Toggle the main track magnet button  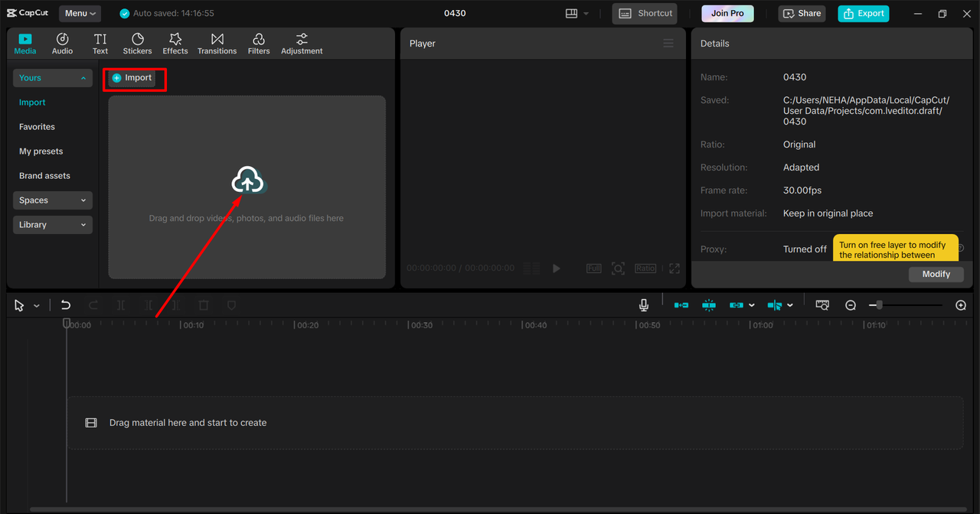tap(681, 305)
